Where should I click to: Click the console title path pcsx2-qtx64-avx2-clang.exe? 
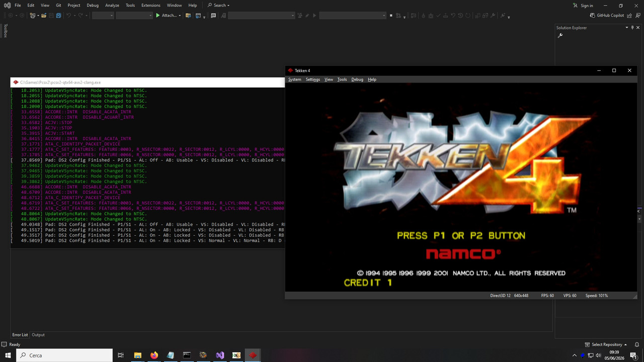(x=60, y=82)
